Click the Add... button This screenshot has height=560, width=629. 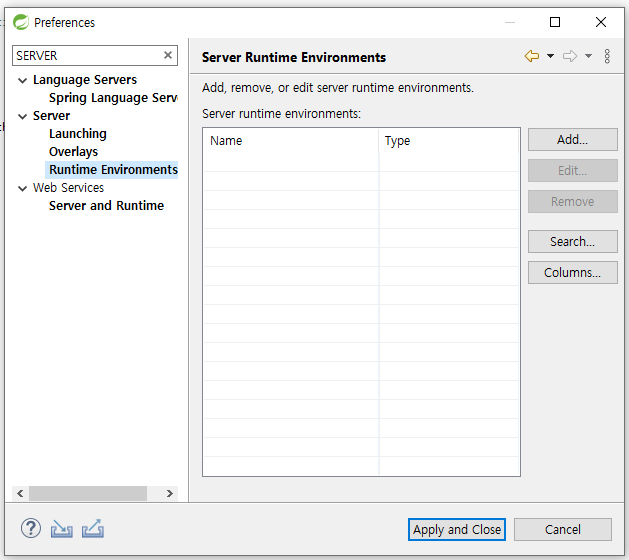click(x=572, y=140)
